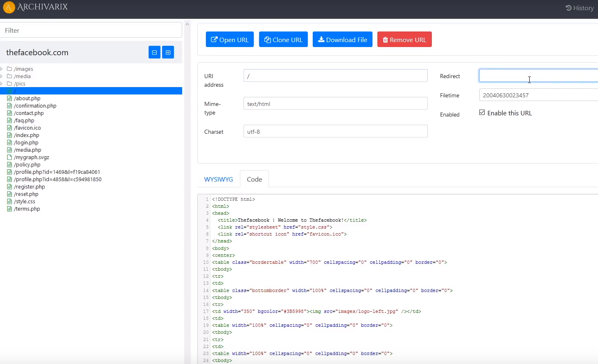Select the /pics folder icon
598x364 pixels.
click(x=9, y=83)
